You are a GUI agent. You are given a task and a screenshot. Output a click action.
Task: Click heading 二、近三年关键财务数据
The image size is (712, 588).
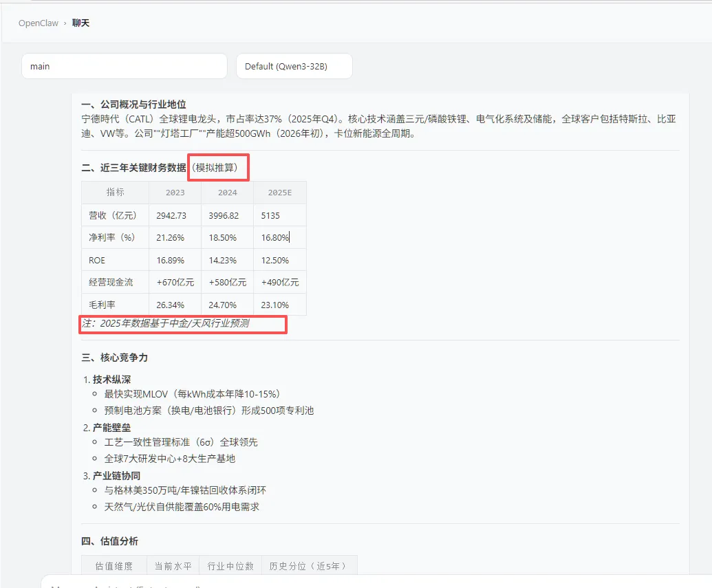point(134,168)
